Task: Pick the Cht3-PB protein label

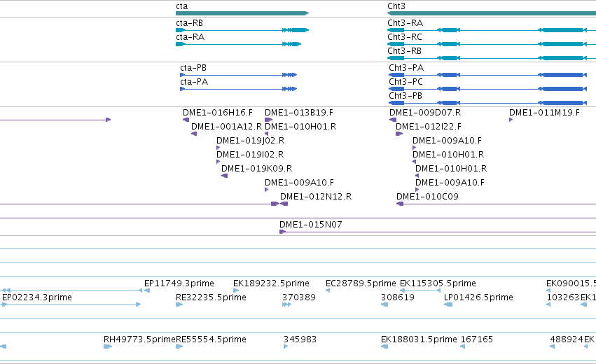Action: coord(406,96)
